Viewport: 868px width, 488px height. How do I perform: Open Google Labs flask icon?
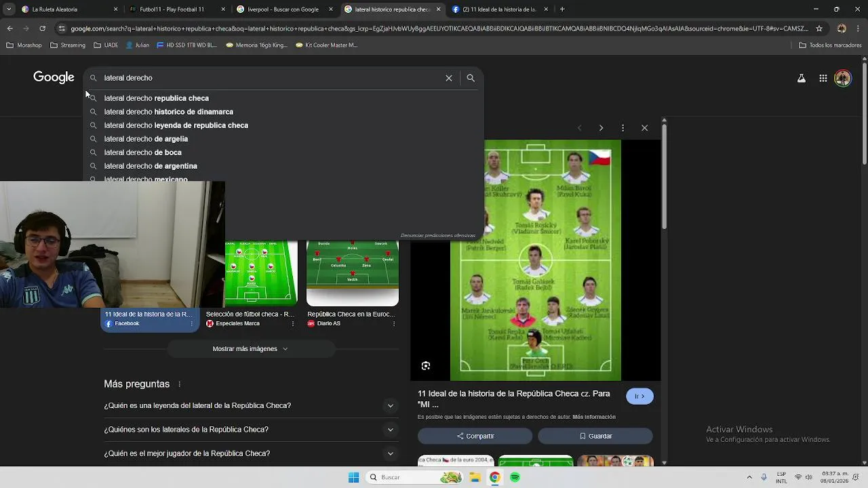point(802,79)
